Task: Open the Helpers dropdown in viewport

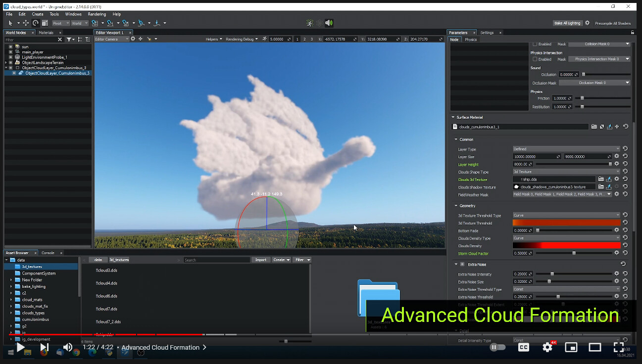Action: (214, 39)
